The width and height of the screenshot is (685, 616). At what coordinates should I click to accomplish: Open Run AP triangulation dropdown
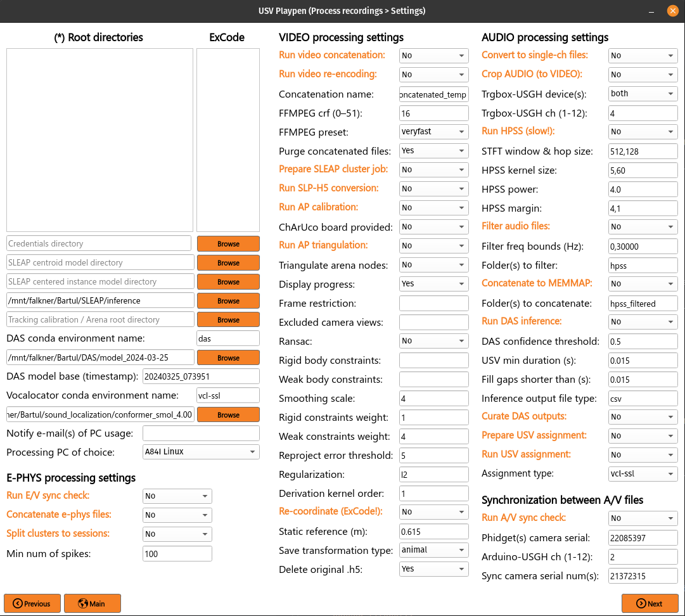(433, 245)
